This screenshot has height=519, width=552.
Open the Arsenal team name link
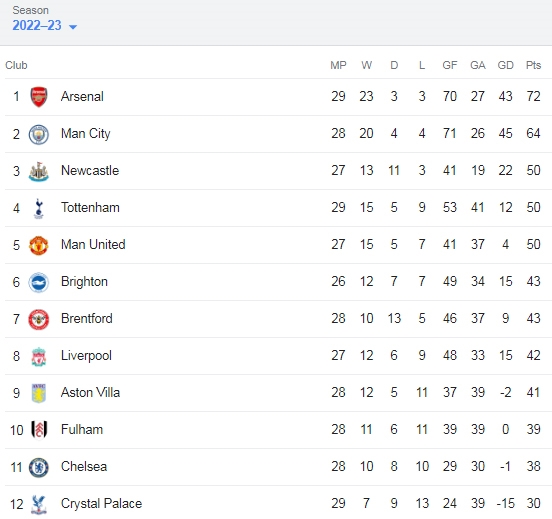(82, 96)
